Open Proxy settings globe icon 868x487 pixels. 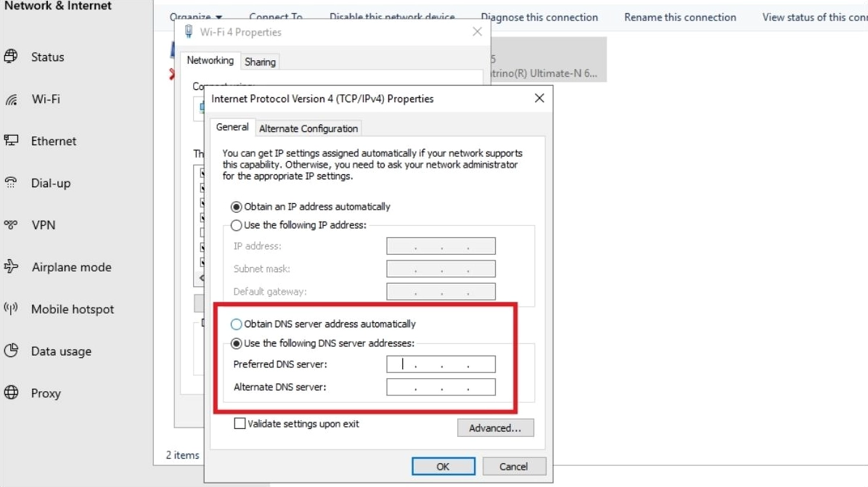click(11, 393)
